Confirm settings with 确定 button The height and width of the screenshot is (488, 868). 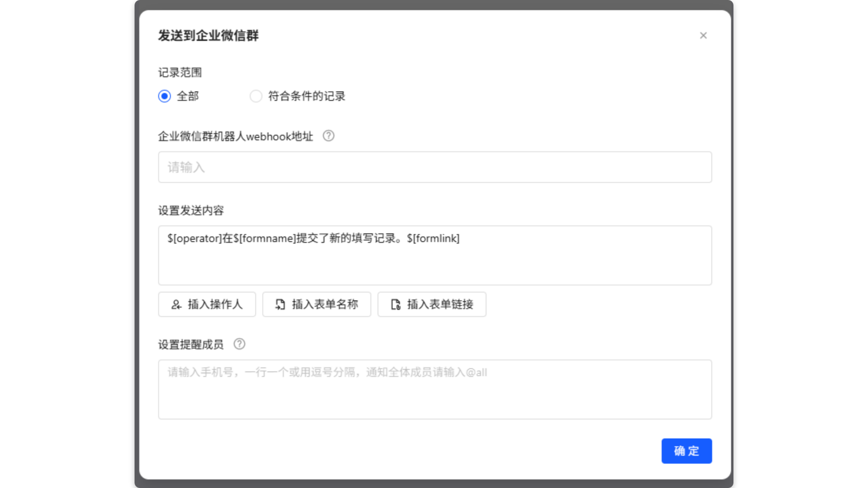click(x=686, y=451)
